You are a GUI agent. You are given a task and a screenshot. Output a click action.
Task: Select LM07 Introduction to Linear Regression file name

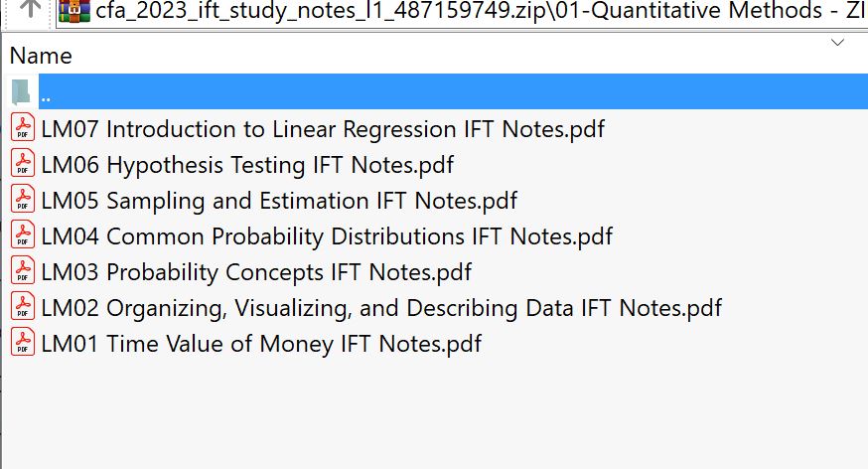tap(323, 129)
